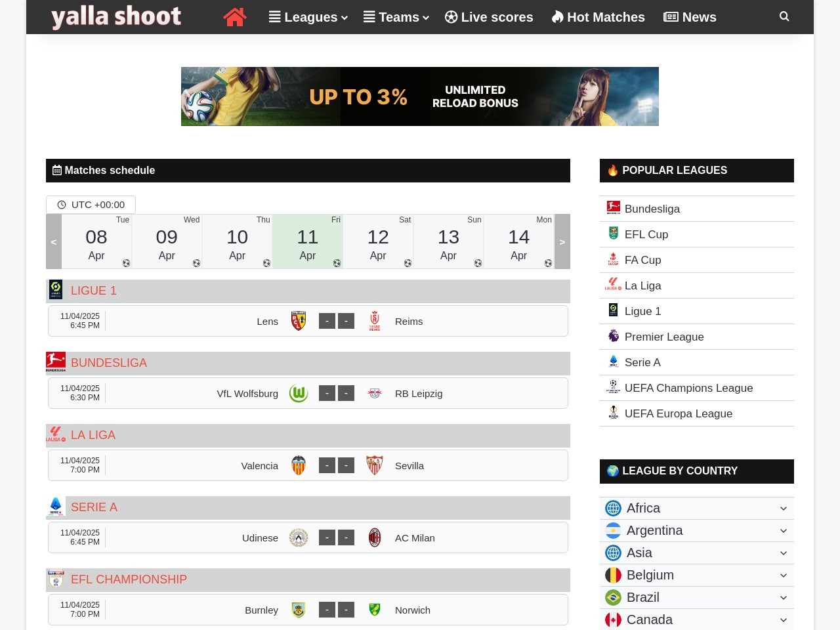
Task: Open UEFA Champions League link
Action: coord(688,388)
